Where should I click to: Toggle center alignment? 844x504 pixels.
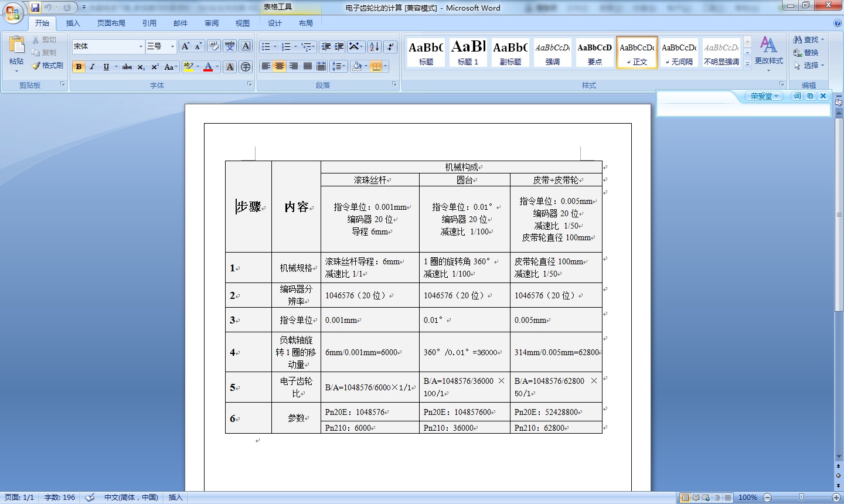280,66
